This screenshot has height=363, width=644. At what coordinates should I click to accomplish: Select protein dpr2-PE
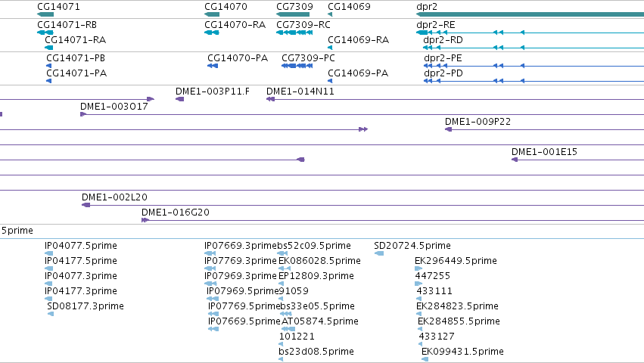(443, 58)
